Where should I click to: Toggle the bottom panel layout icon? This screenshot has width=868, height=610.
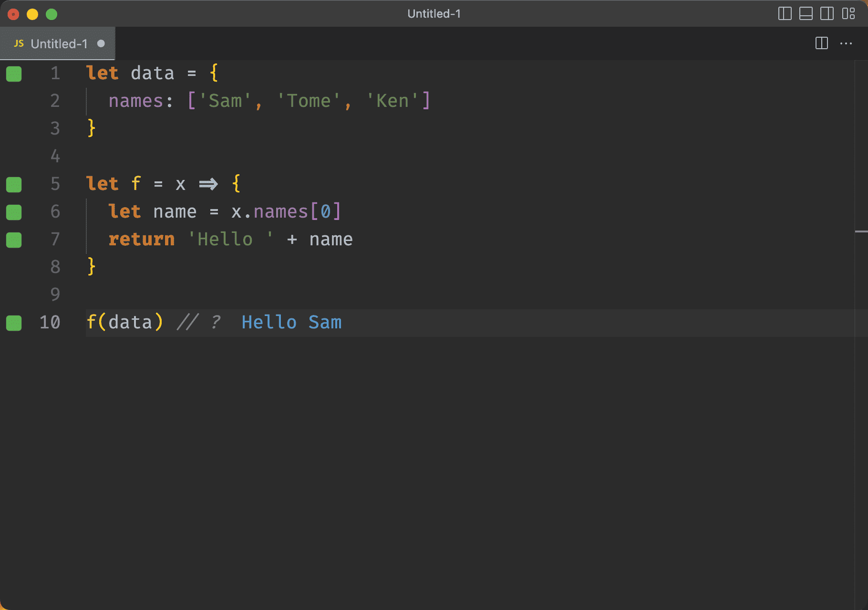tap(806, 14)
